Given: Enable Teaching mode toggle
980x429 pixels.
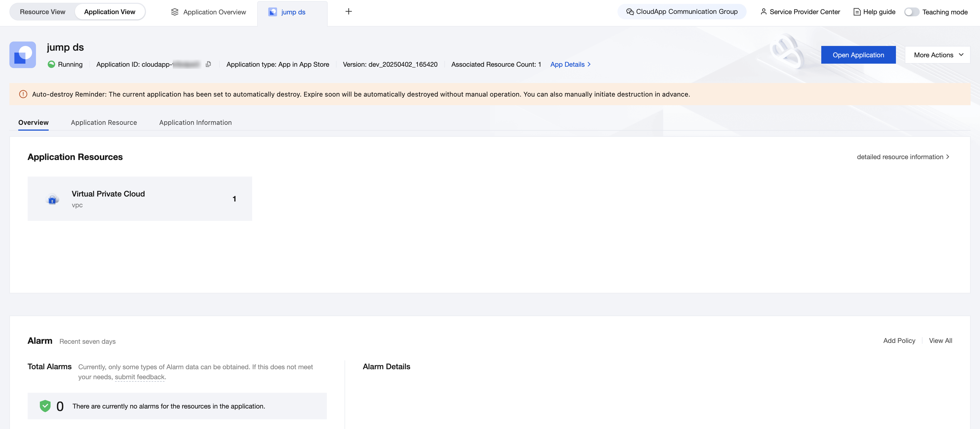Looking at the screenshot, I should point(911,12).
